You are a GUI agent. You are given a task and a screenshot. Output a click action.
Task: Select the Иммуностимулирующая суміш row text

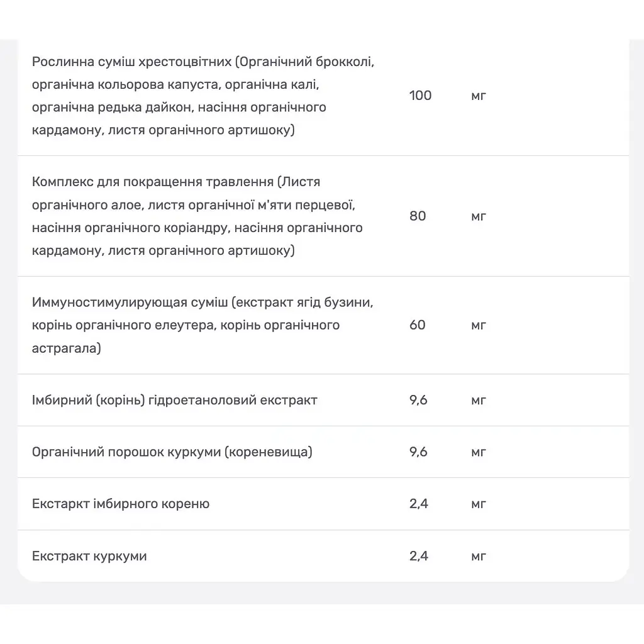[x=203, y=325]
